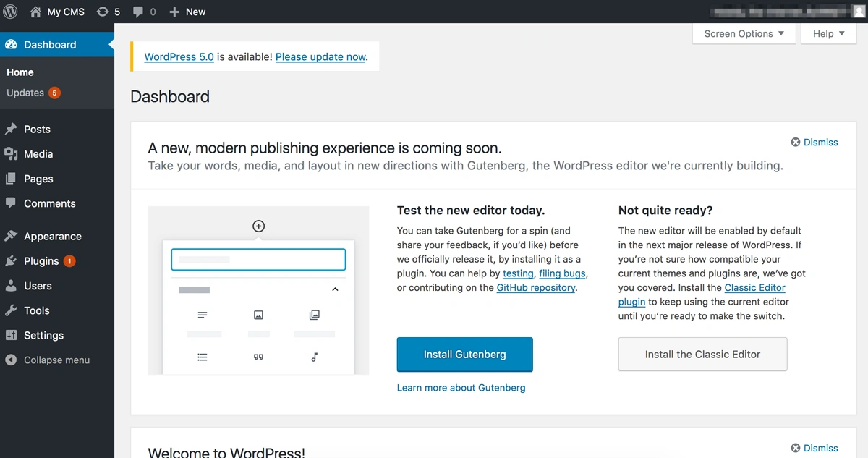Click the updates refresh icon showing 5

point(103,12)
